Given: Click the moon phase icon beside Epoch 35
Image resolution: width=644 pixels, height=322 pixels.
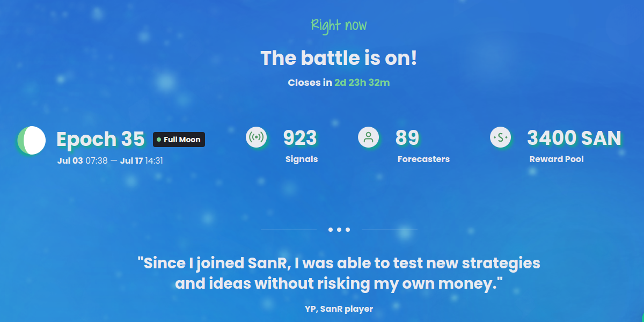Looking at the screenshot, I should (x=31, y=141).
